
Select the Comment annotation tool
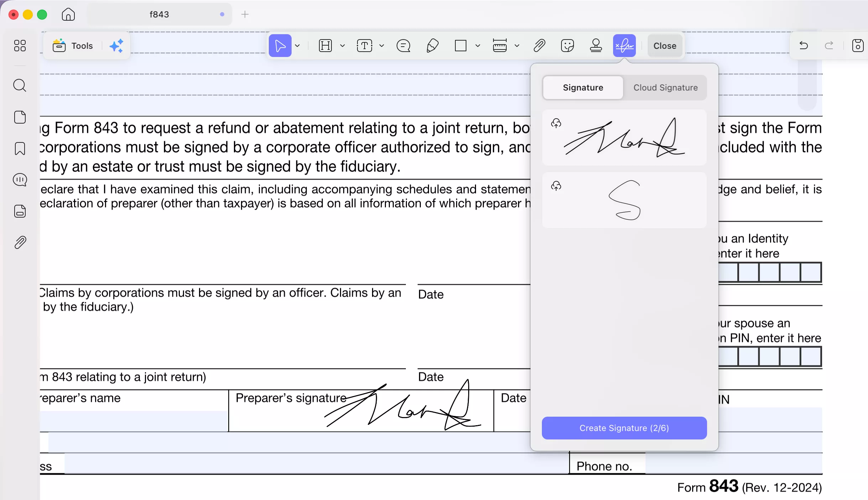(403, 46)
